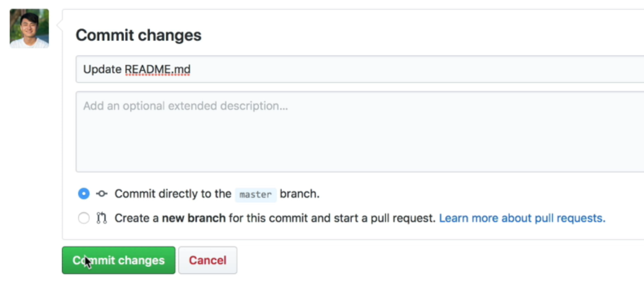Image resolution: width=644 pixels, height=283 pixels.
Task: Click the green Commit changes button
Action: click(118, 260)
